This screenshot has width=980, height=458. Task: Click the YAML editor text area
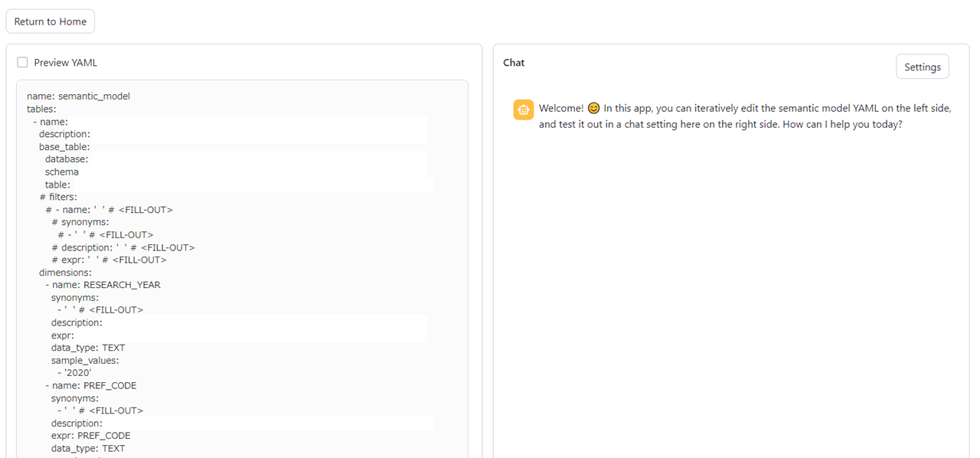click(x=242, y=269)
